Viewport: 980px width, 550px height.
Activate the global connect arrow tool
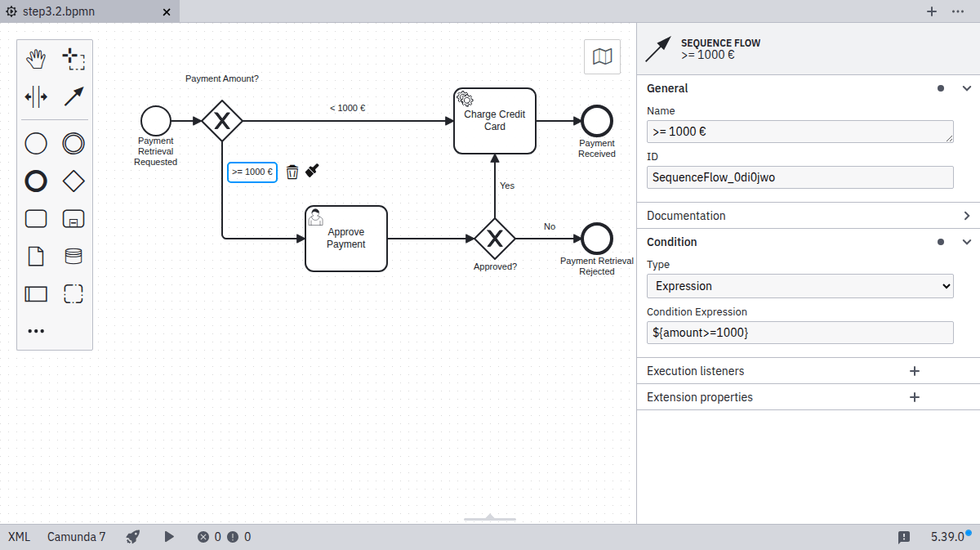73,96
